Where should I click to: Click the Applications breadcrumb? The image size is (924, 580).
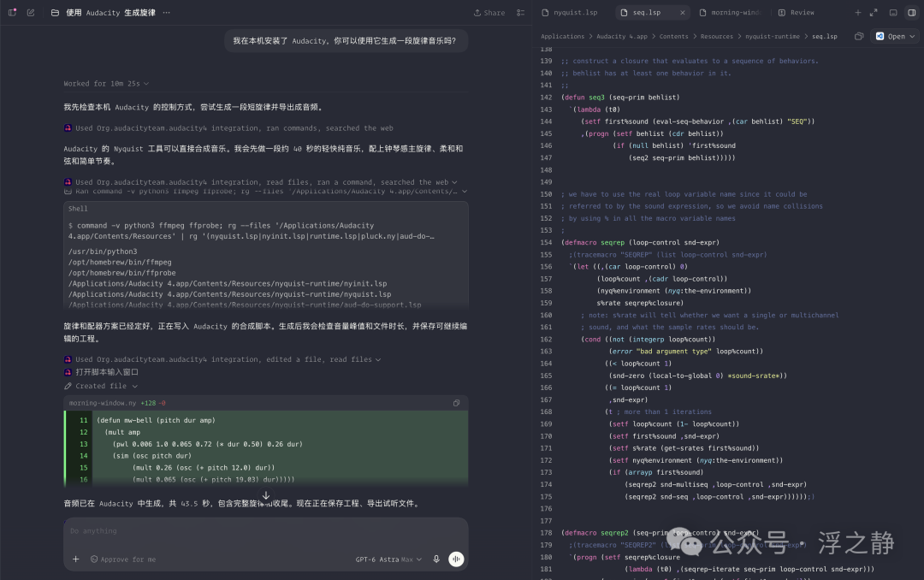[x=562, y=37]
